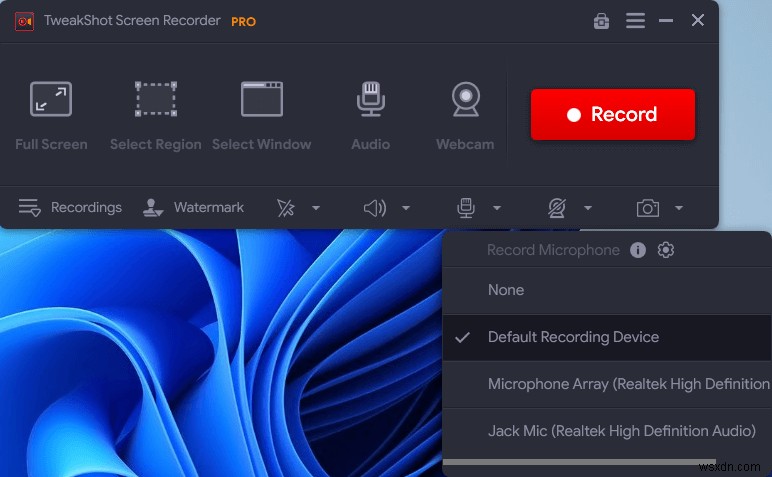Choose Jack Mic (Realtek High Definition Audio)

[x=607, y=431]
